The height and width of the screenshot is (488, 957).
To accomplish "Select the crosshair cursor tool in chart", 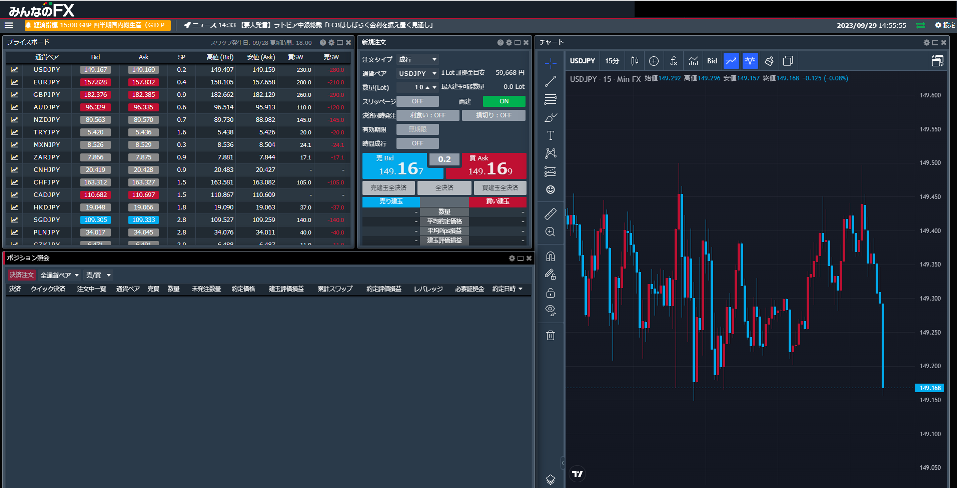I will 550,62.
